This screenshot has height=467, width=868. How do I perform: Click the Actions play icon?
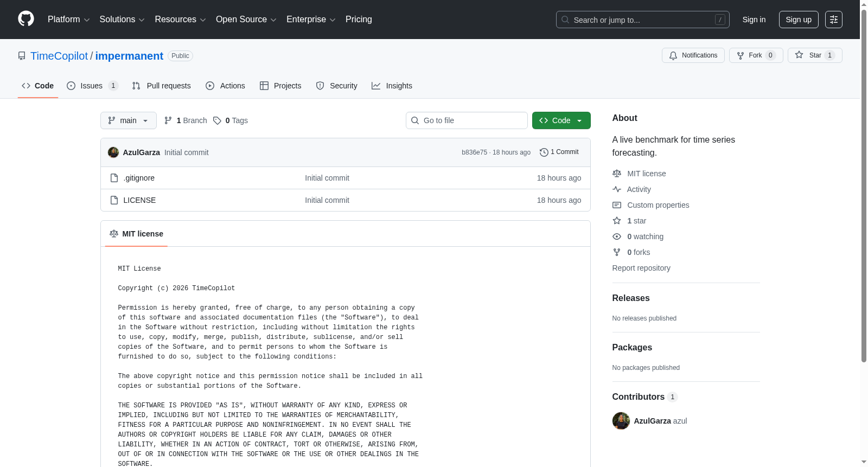point(210,86)
